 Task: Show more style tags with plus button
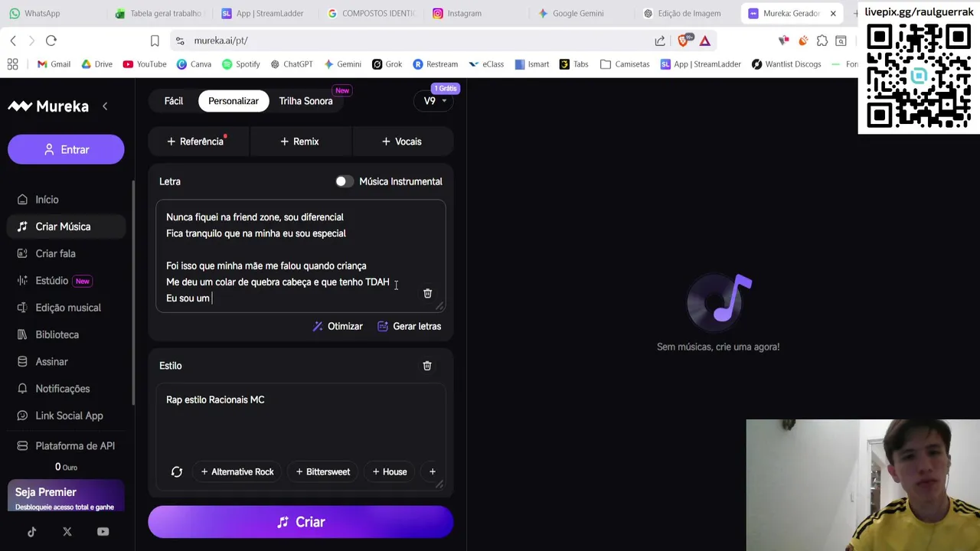432,472
